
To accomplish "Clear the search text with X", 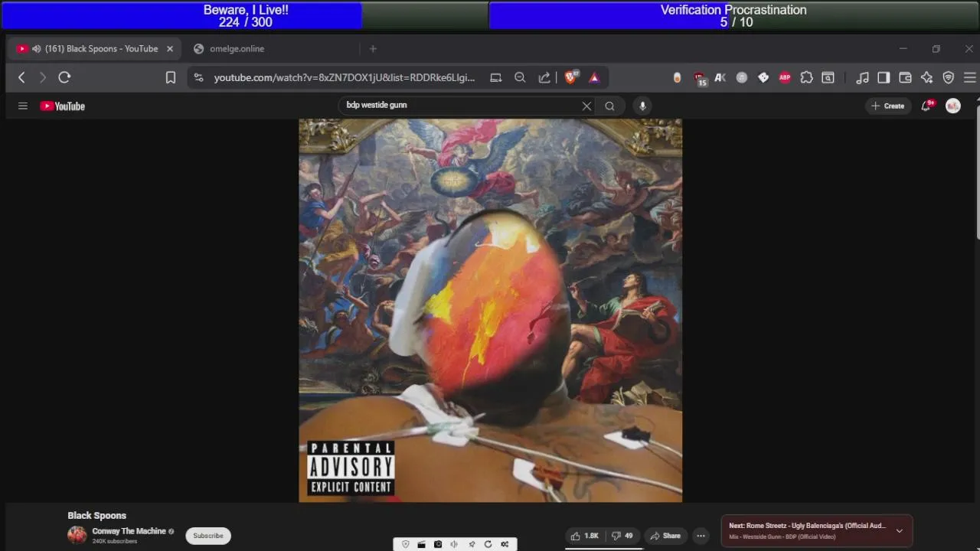I will point(586,106).
